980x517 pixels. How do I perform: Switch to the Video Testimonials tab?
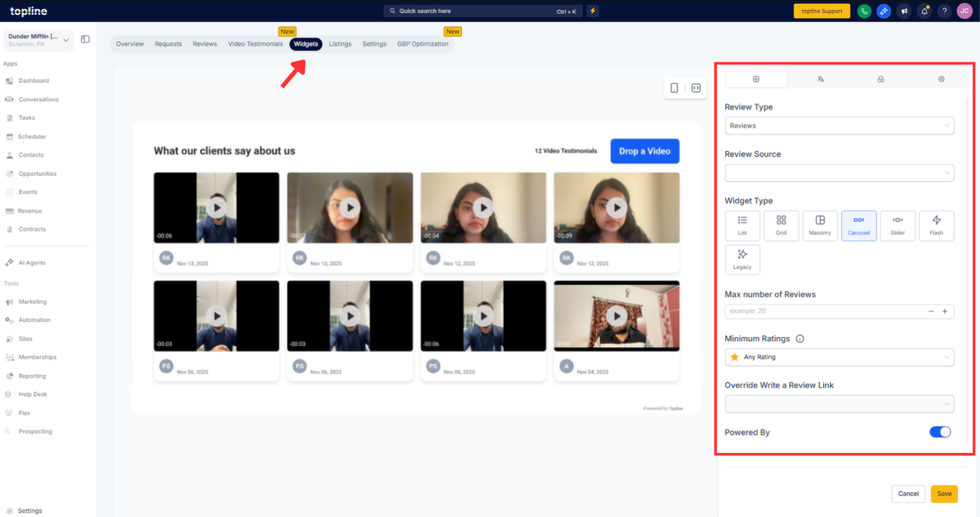tap(255, 44)
